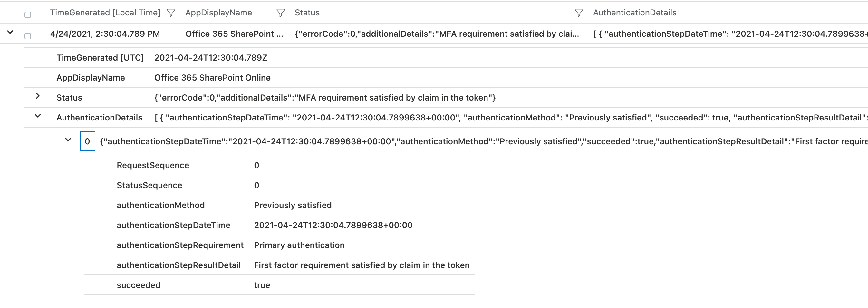Click the Primary authentication requirement value
Viewport: 868px width, 308px height.
[x=299, y=245]
